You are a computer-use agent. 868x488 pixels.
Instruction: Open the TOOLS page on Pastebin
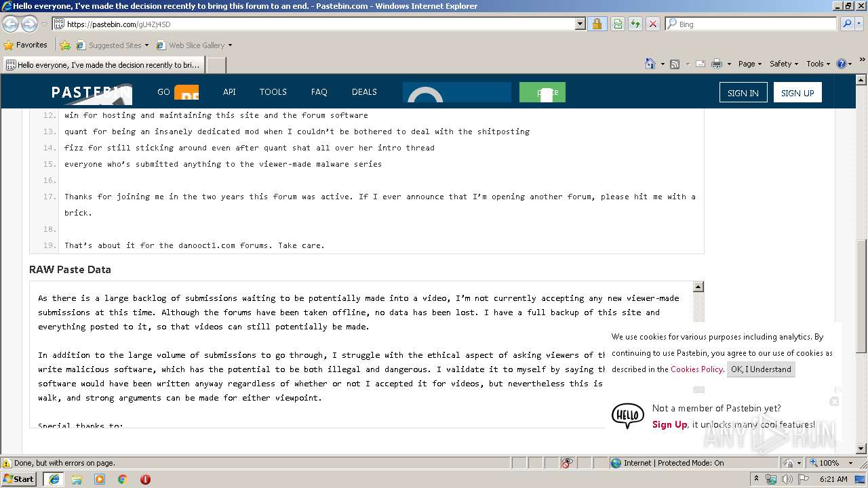[x=273, y=92]
